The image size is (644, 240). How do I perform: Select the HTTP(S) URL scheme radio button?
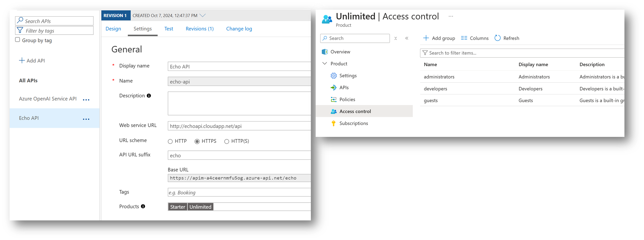point(227,141)
